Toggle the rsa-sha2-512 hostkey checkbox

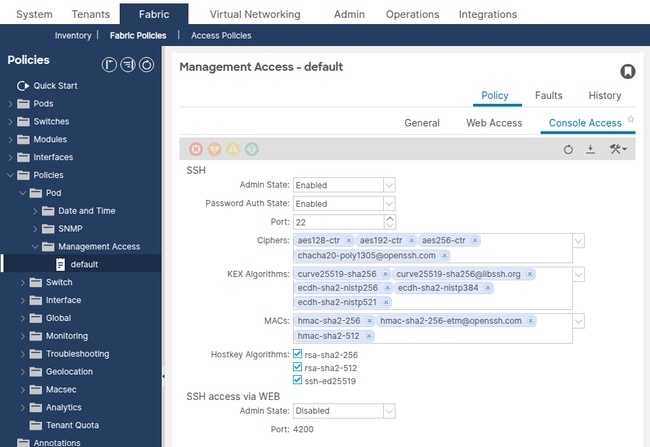297,367
